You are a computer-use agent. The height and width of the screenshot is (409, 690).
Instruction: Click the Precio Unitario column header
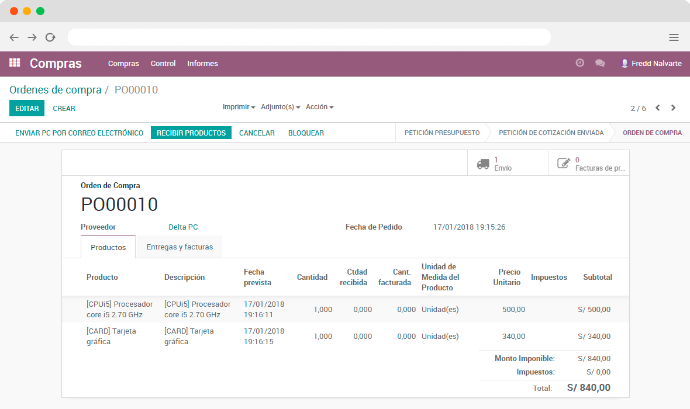tap(507, 277)
